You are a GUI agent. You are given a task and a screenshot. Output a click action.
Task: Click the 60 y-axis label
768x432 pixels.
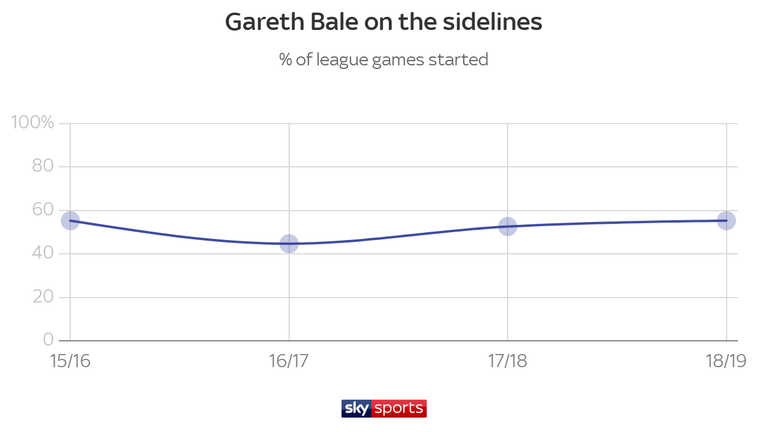(x=43, y=210)
